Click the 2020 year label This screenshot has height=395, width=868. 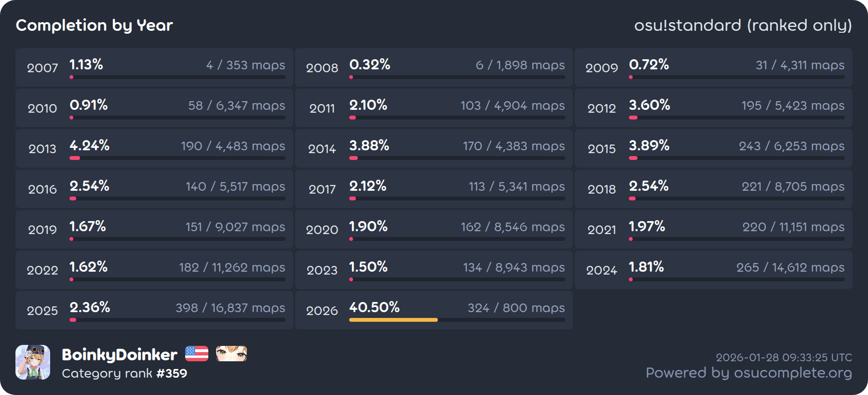click(322, 230)
